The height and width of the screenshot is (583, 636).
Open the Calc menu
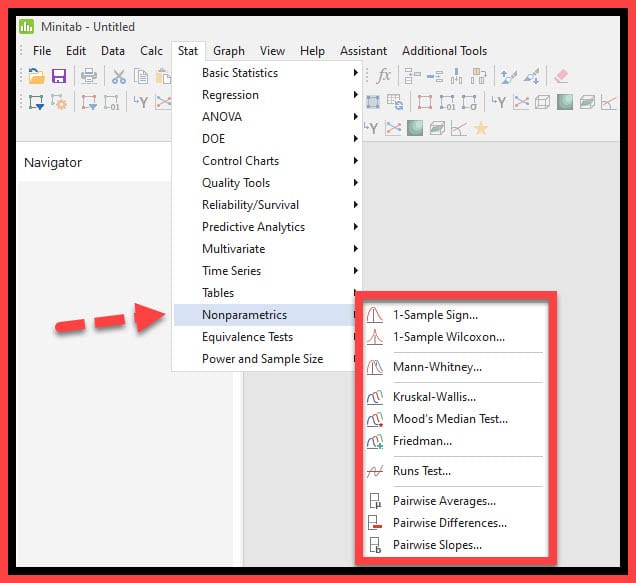pyautogui.click(x=151, y=51)
